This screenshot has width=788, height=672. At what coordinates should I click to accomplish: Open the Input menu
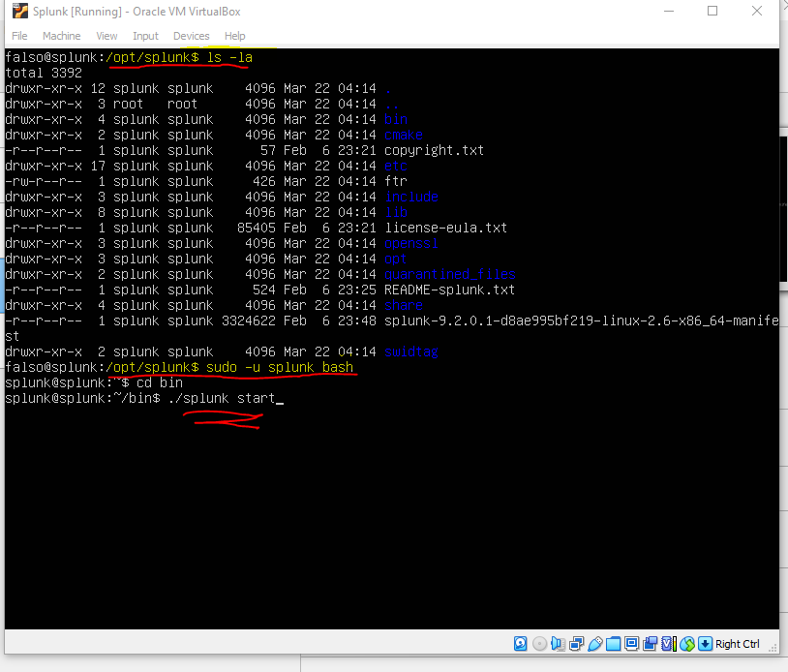click(145, 36)
